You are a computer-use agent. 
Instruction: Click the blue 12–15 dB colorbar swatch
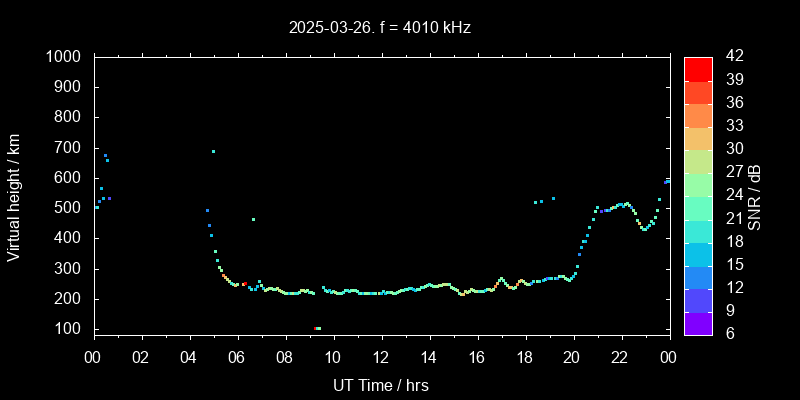point(698,276)
